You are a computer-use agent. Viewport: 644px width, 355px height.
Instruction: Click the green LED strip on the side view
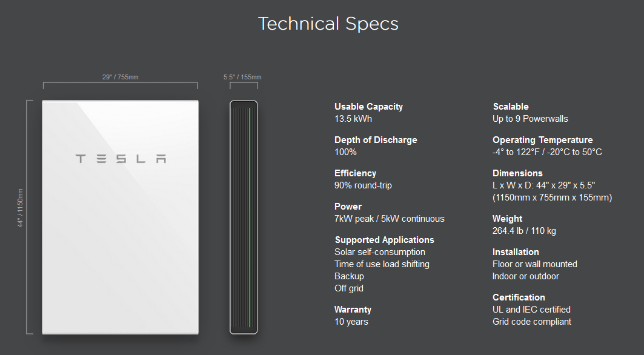click(x=250, y=217)
